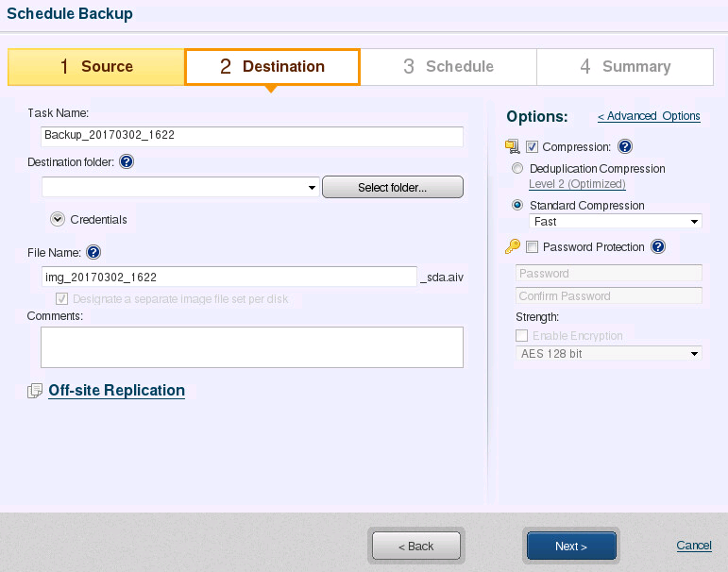This screenshot has height=572, width=728.
Task: Toggle the Compression checkbox
Action: [532, 147]
